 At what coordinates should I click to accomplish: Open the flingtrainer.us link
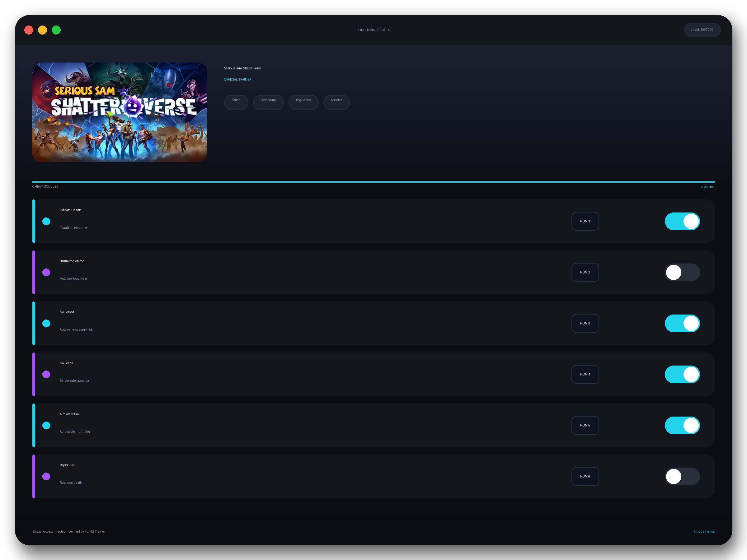tap(704, 531)
